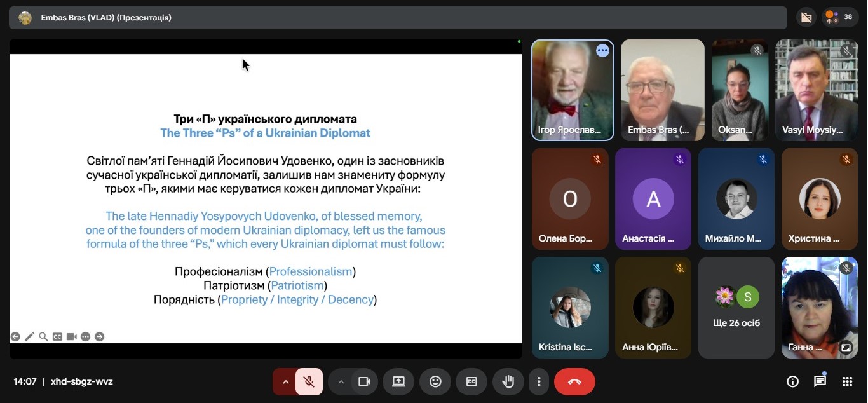Click the 'Ще 26 осіб' participants tile

point(736,308)
